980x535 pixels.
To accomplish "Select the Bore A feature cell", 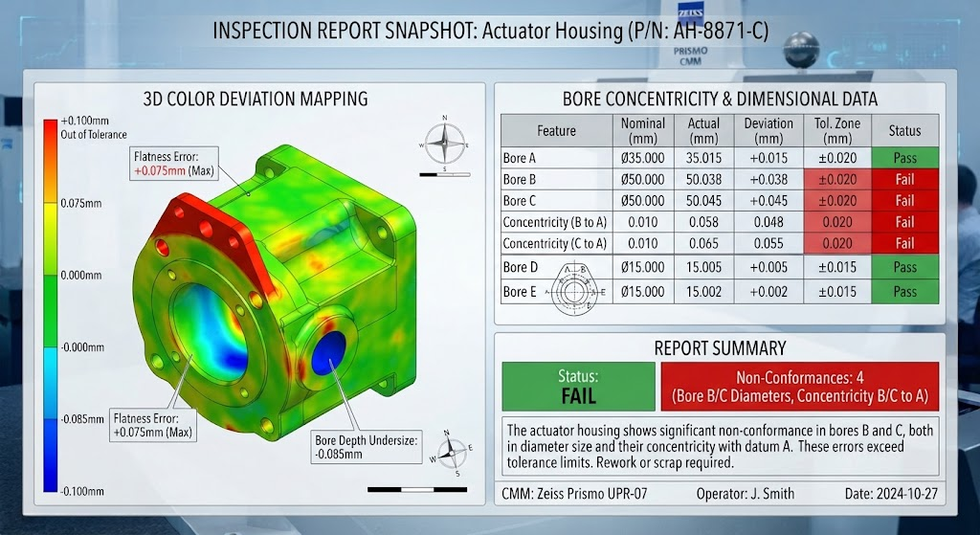I will point(556,158).
